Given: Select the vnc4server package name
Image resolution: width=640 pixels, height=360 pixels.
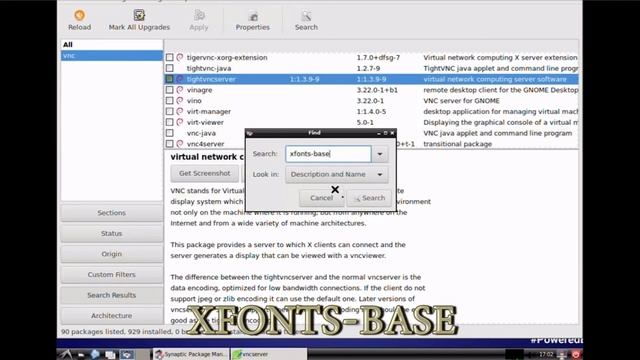Looking at the screenshot, I should 206,144.
